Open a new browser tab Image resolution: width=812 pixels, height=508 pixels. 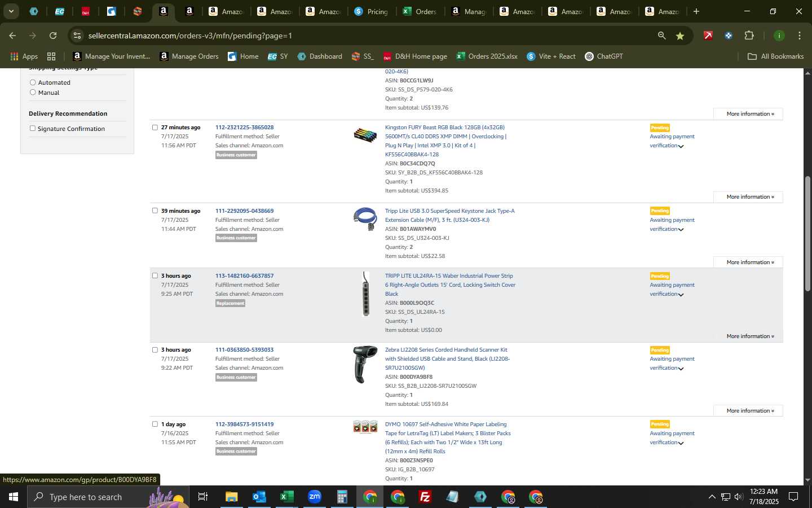696,11
